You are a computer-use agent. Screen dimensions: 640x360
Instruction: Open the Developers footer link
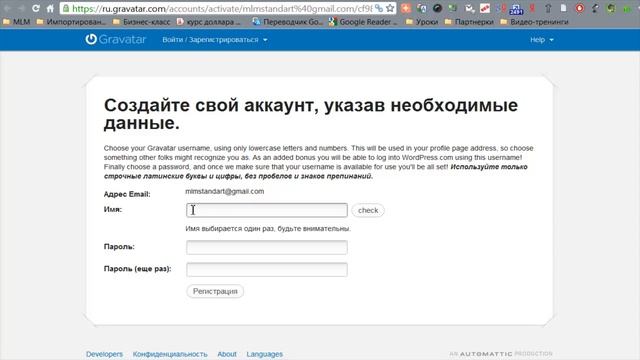[x=104, y=354]
